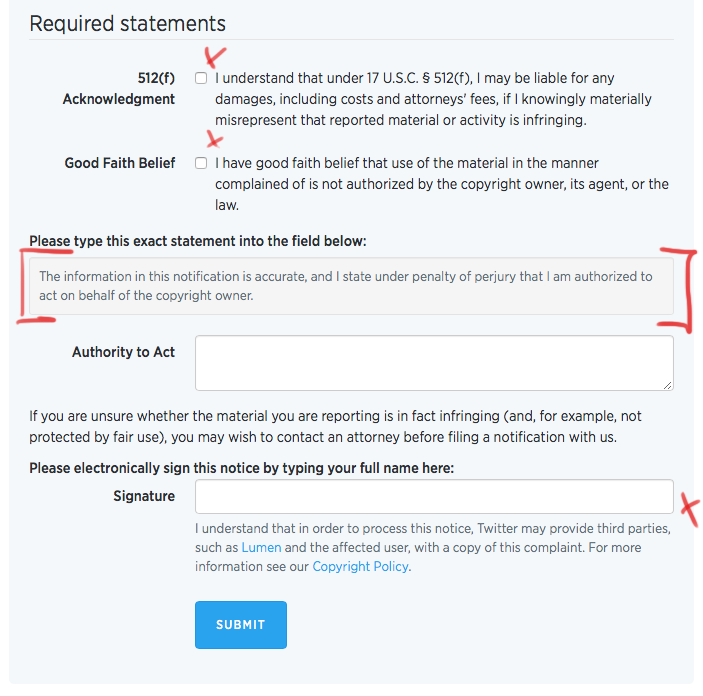Click the 17 U.S.C. § 512(f) statement text
The width and height of the screenshot is (703, 696).
433,99
